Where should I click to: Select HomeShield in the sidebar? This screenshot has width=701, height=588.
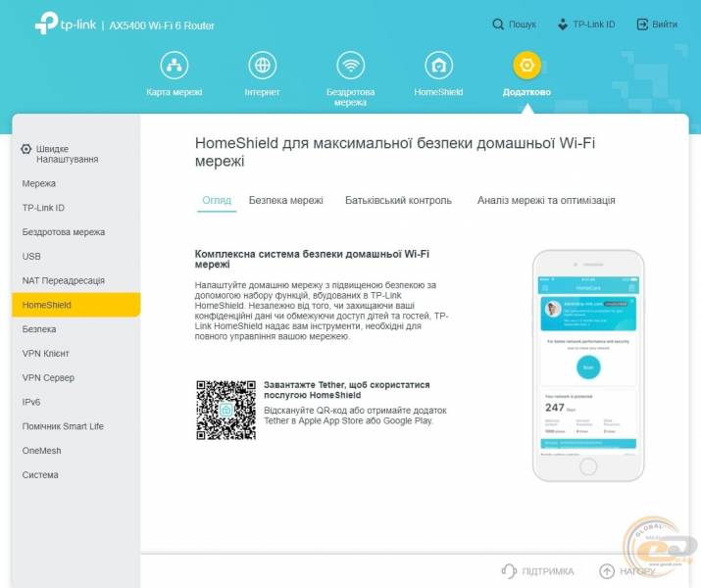pos(76,305)
